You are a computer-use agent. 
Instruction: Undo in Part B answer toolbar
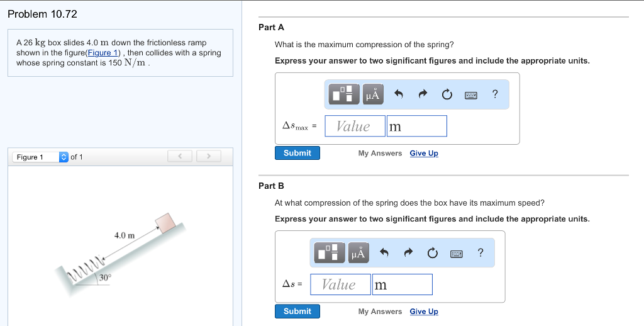tap(383, 253)
